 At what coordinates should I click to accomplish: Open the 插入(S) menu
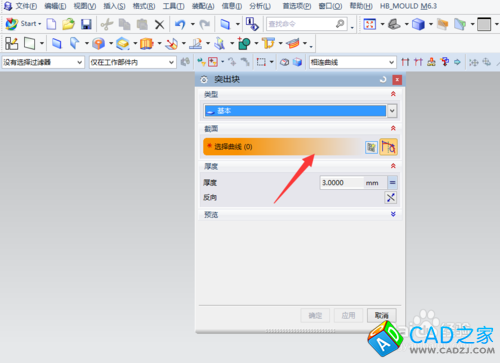point(114,6)
